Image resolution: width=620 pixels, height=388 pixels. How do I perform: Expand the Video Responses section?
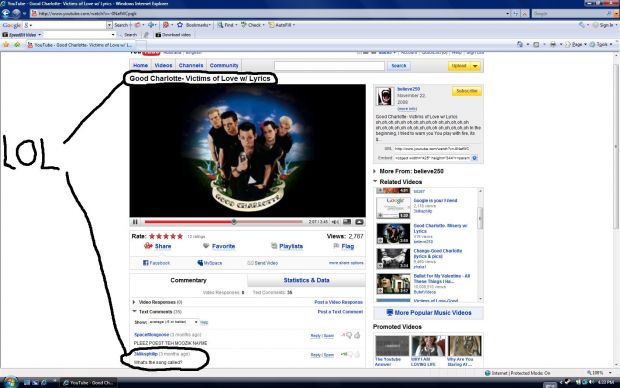134,302
